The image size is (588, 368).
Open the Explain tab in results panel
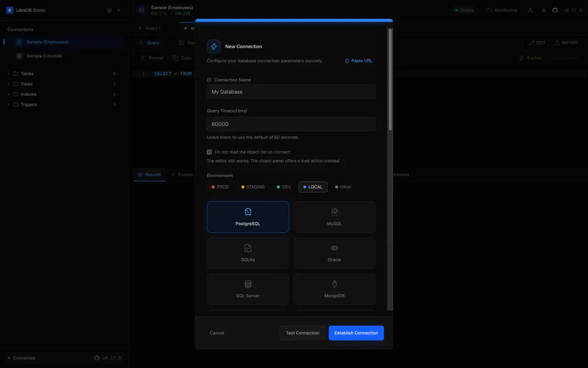pyautogui.click(x=182, y=175)
